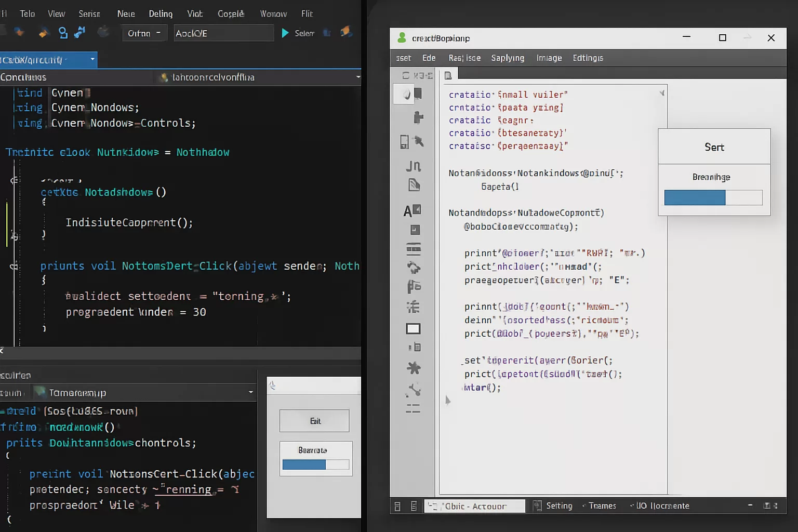This screenshot has width=798, height=532.
Task: Click the minus icon in the right window's status bar
Action: [x=750, y=505]
